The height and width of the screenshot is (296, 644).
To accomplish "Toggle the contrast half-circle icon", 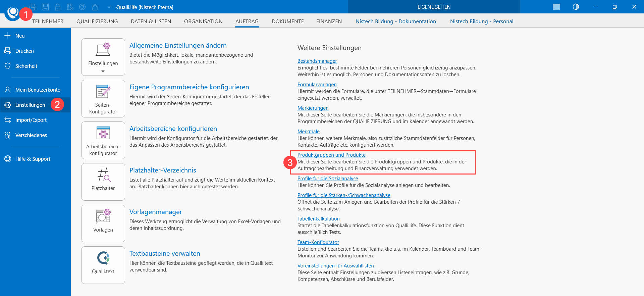I will pos(576,7).
